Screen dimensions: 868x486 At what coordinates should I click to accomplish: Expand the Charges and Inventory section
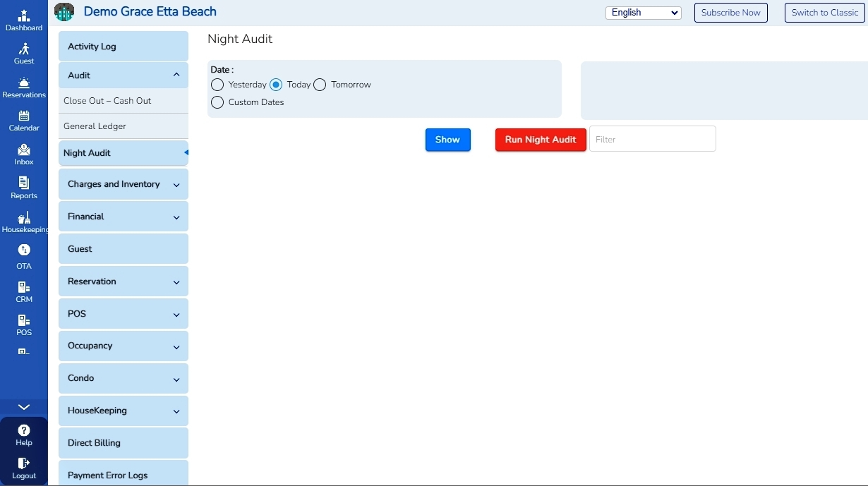tap(123, 184)
